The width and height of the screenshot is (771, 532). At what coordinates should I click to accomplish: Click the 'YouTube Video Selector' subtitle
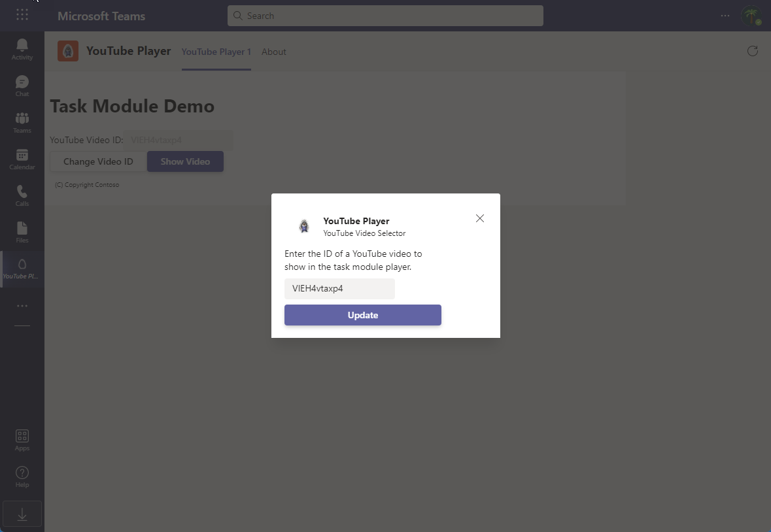pyautogui.click(x=364, y=233)
